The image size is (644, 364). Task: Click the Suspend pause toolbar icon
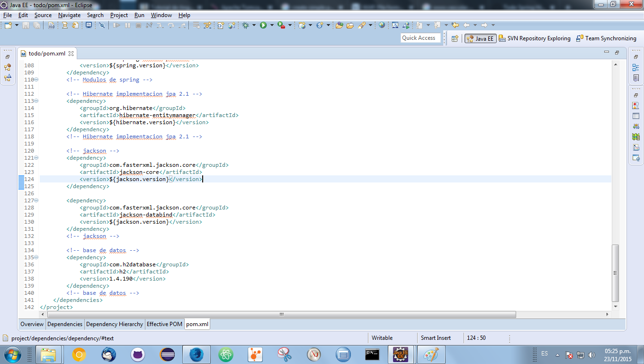point(127,25)
